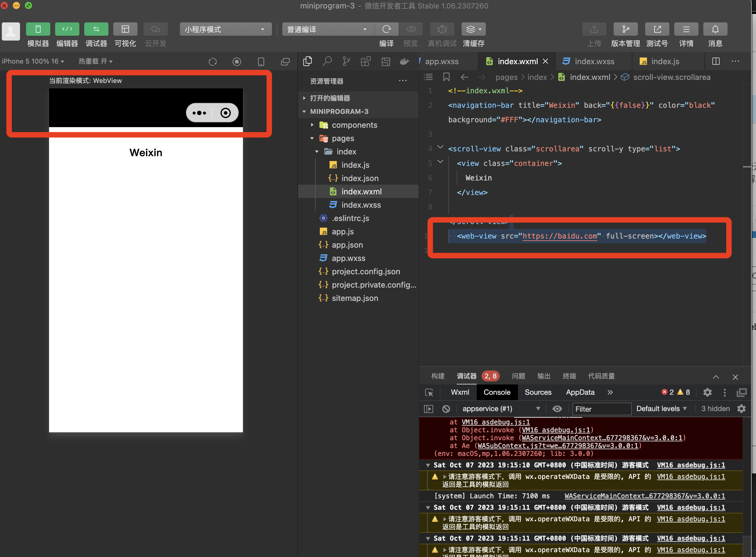Open version management (版本管理) icon
756x557 pixels.
pos(625,29)
